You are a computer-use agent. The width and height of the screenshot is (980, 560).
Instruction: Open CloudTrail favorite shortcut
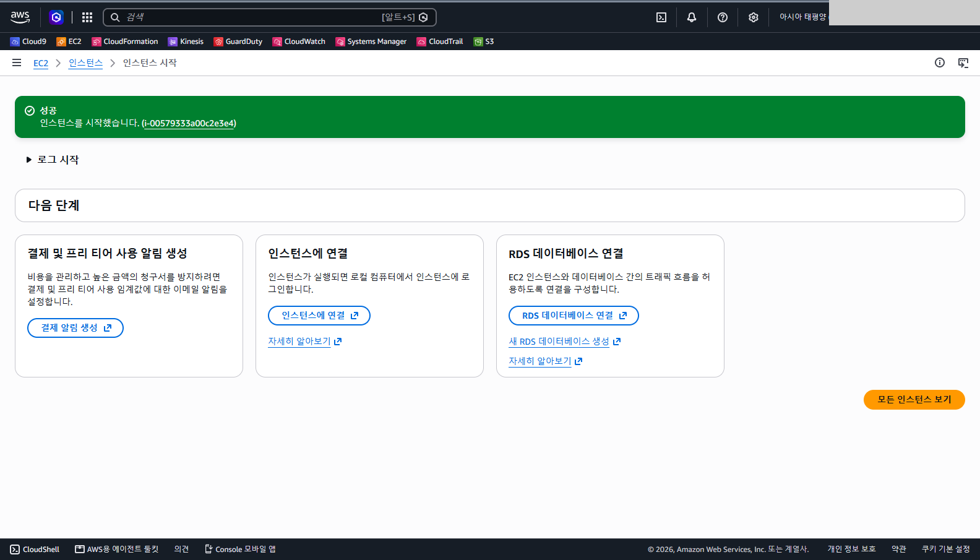[x=440, y=41]
